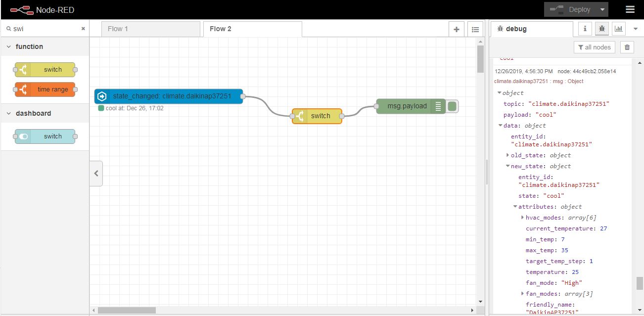The height and width of the screenshot is (316, 644).
Task: Clear debug log with trash icon
Action: coord(627,47)
